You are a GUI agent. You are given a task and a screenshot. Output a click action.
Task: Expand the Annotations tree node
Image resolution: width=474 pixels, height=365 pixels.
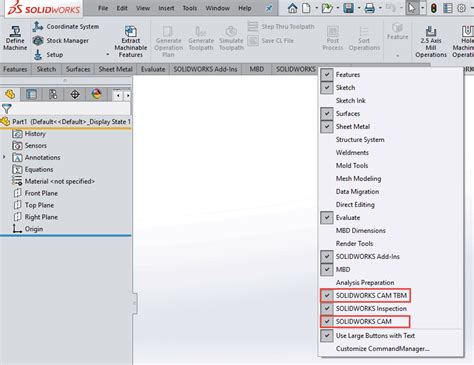tap(4, 157)
